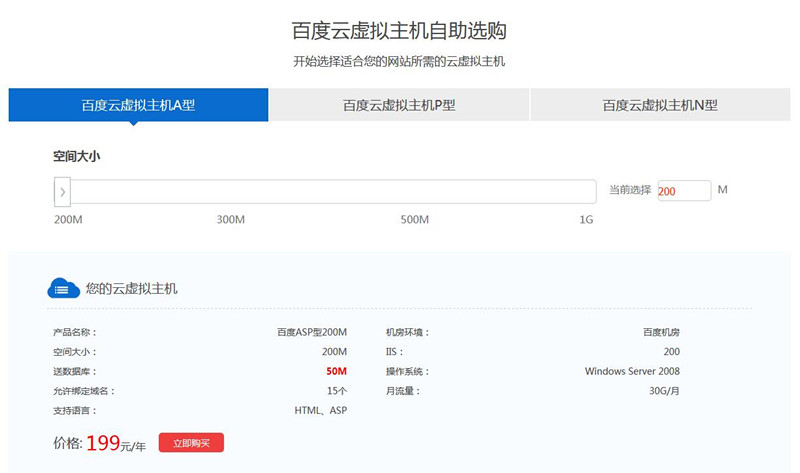Click the 百度机房 data center value
The height and width of the screenshot is (473, 800).
(x=661, y=332)
